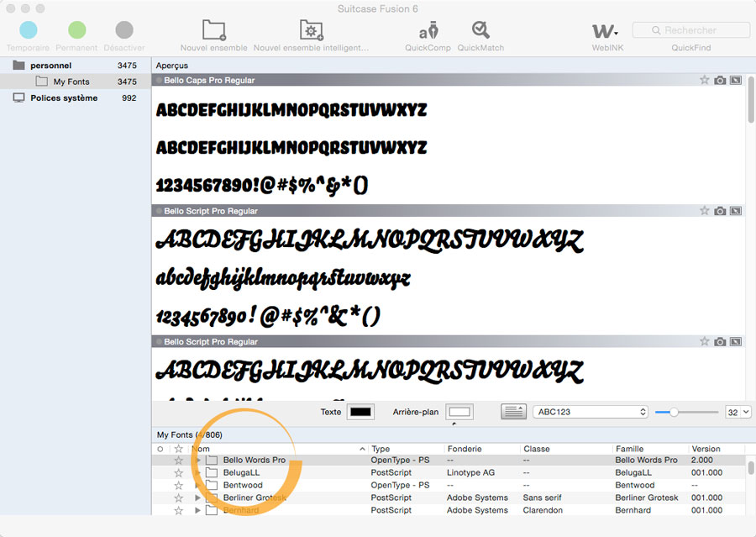
Task: Select Polices système in the sidebar
Action: 76,98
